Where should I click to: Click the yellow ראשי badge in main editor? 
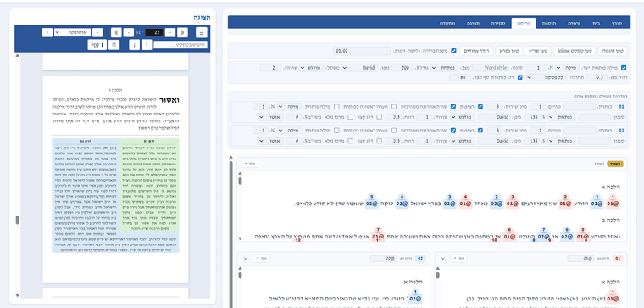[x=615, y=164]
